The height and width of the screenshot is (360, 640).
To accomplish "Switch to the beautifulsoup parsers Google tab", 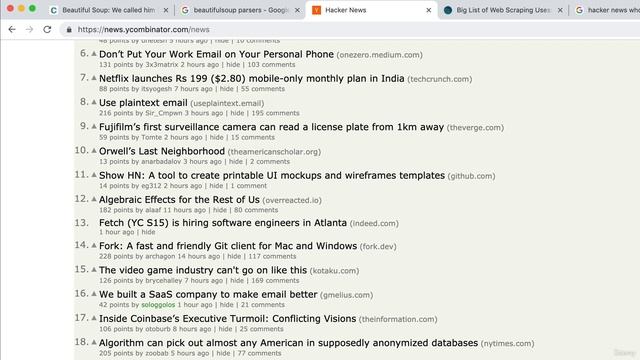I will (240, 10).
